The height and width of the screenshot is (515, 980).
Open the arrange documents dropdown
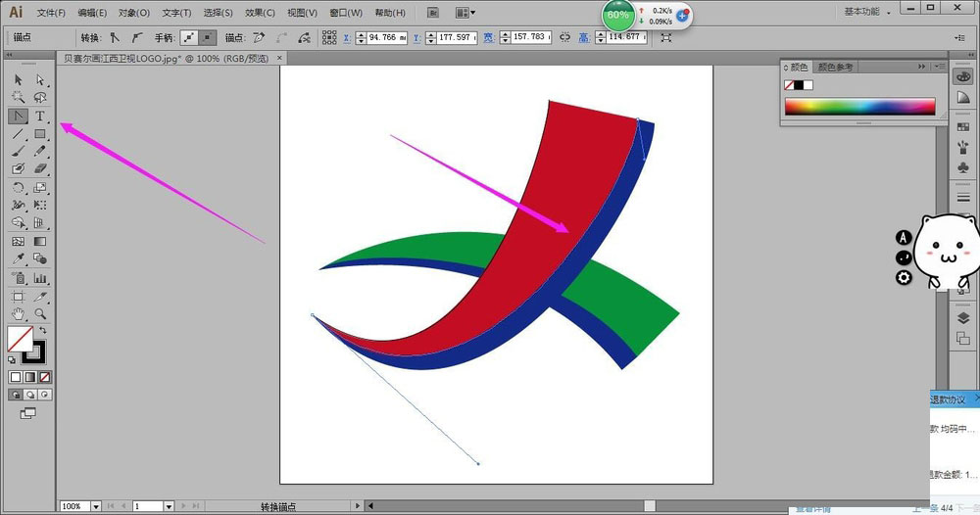465,13
